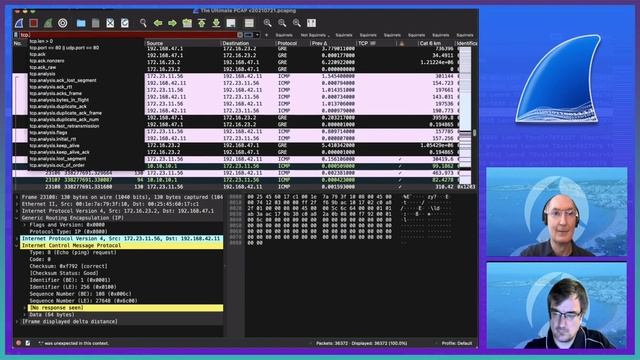Click the go to specified packet icon

pos(187,23)
